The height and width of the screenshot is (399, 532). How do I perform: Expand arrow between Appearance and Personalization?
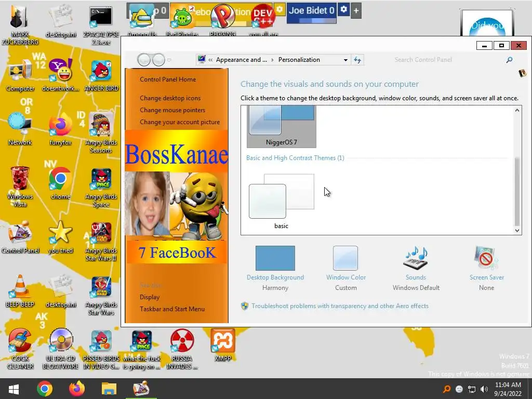pos(272,60)
